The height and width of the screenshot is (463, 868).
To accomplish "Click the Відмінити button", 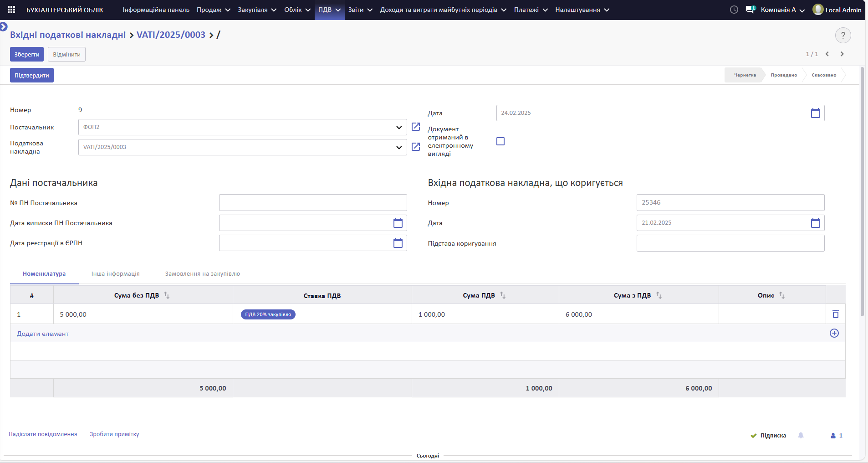I will coord(66,54).
